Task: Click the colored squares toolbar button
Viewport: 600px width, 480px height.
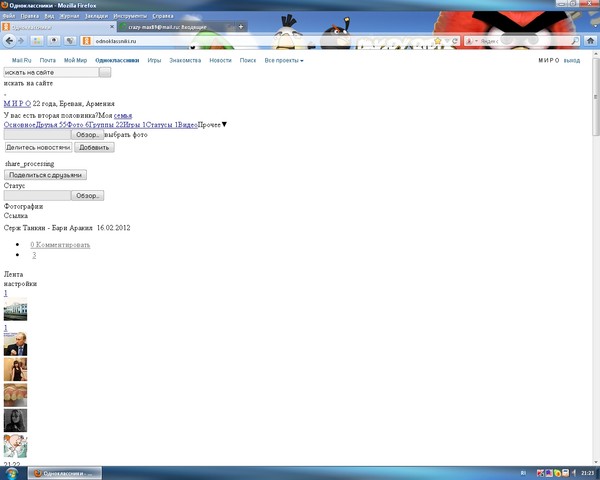Action: pyautogui.click(x=37, y=41)
